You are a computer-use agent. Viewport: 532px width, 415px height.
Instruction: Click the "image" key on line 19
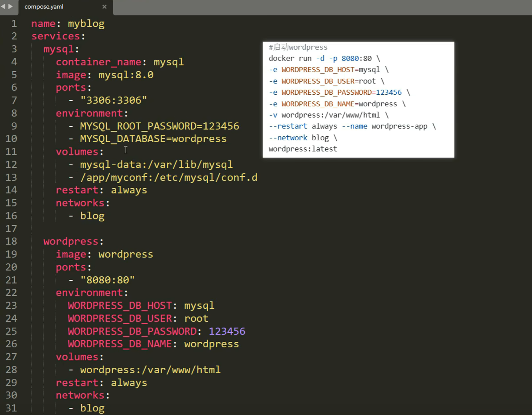71,254
